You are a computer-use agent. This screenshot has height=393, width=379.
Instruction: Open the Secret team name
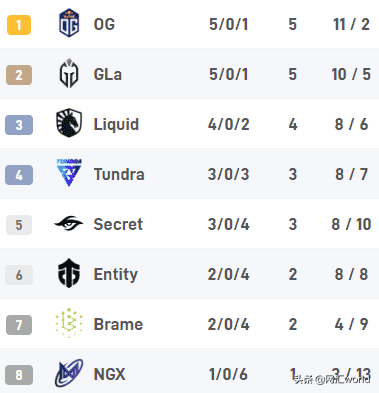pos(118,224)
